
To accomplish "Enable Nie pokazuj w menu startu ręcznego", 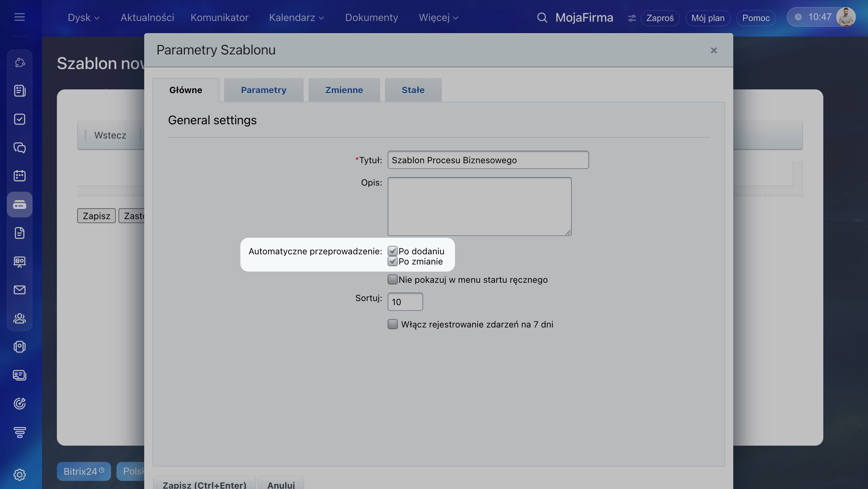I will (392, 279).
